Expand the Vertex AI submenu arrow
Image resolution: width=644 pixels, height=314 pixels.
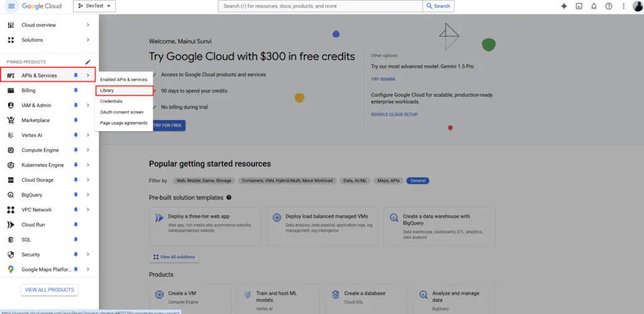coord(88,135)
